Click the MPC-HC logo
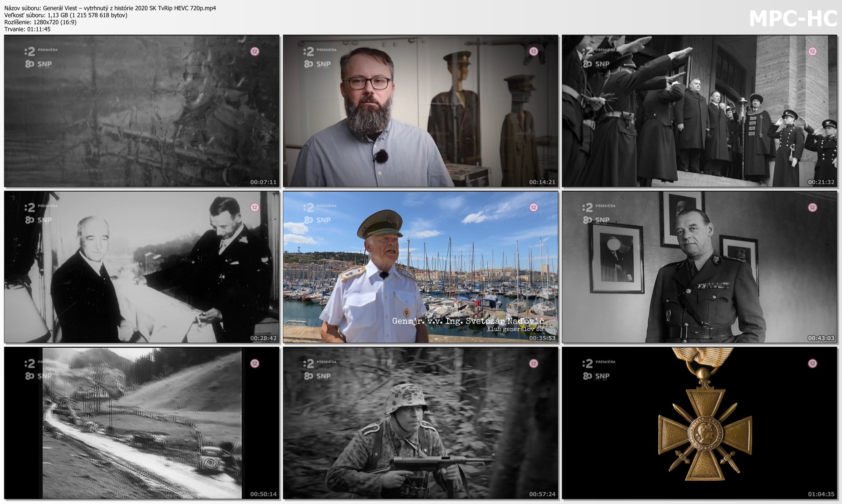 793,19
